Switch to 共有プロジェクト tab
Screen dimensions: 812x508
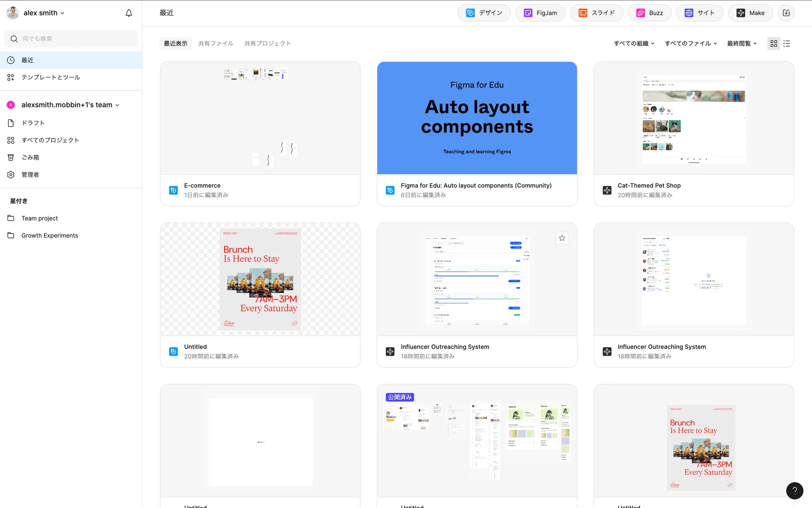[x=267, y=44]
